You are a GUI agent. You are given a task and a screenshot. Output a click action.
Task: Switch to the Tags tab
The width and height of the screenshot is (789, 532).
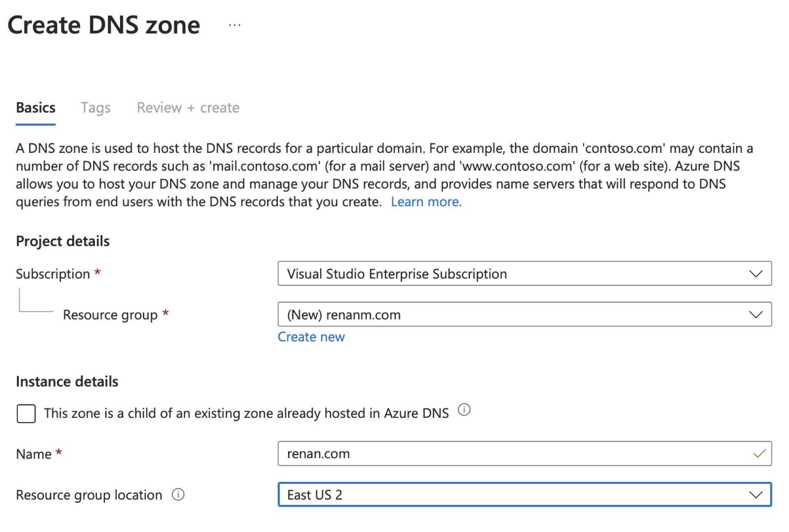(96, 108)
